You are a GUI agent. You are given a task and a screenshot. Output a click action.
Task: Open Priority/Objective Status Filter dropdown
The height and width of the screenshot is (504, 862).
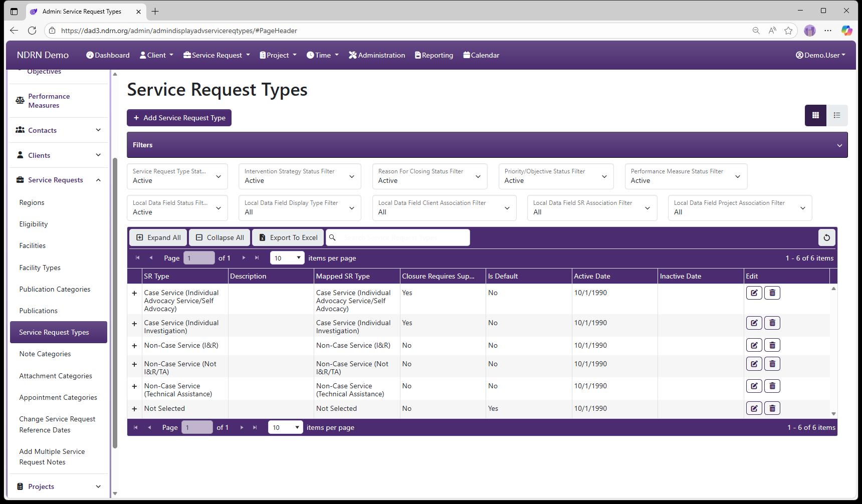click(556, 176)
